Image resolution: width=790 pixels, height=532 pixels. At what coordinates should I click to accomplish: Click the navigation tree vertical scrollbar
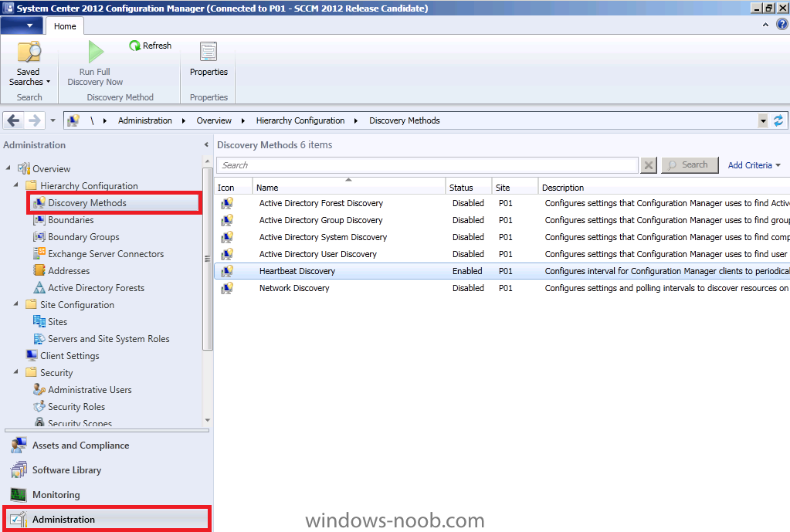coord(207,259)
